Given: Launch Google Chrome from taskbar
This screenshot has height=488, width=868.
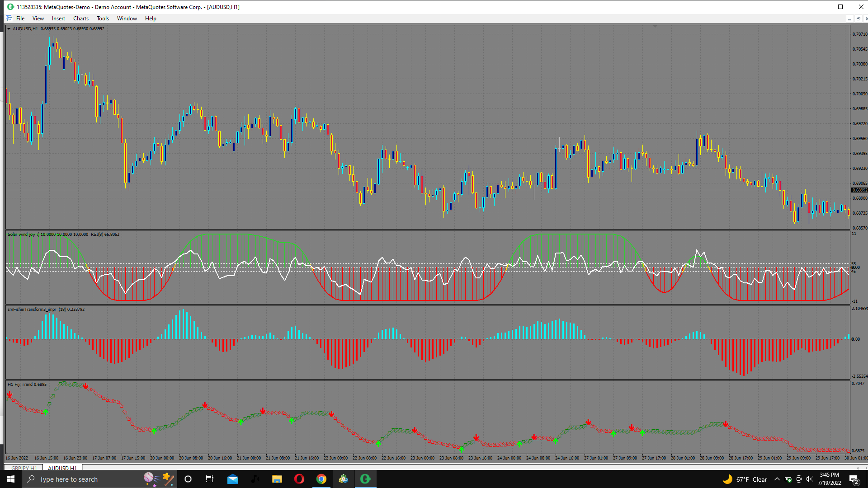Looking at the screenshot, I should coord(321,479).
